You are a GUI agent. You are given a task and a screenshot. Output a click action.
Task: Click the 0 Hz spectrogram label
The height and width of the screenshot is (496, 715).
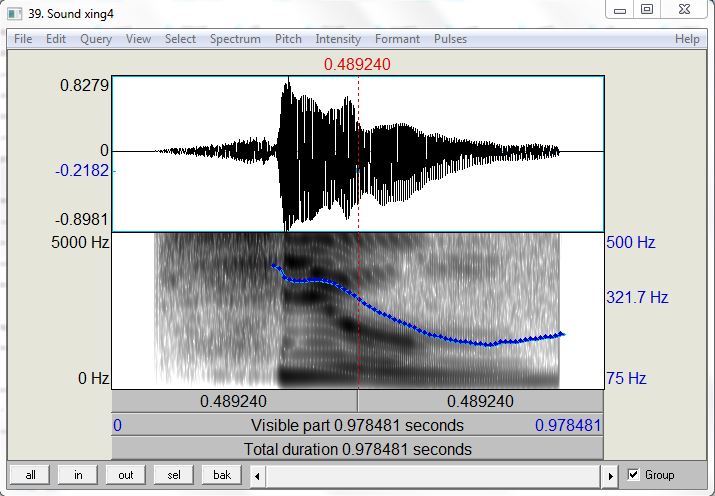tap(93, 378)
